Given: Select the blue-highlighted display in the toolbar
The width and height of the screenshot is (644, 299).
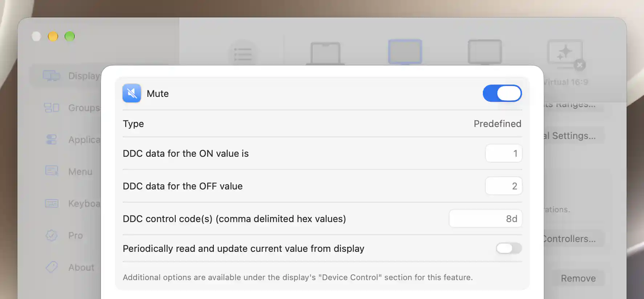Looking at the screenshot, I should [405, 52].
